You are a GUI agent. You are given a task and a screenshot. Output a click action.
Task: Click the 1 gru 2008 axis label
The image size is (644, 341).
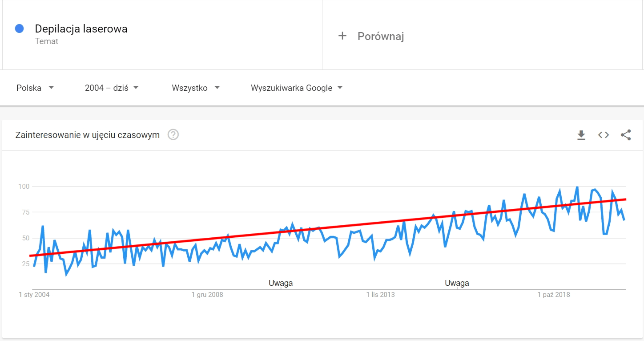tap(207, 295)
